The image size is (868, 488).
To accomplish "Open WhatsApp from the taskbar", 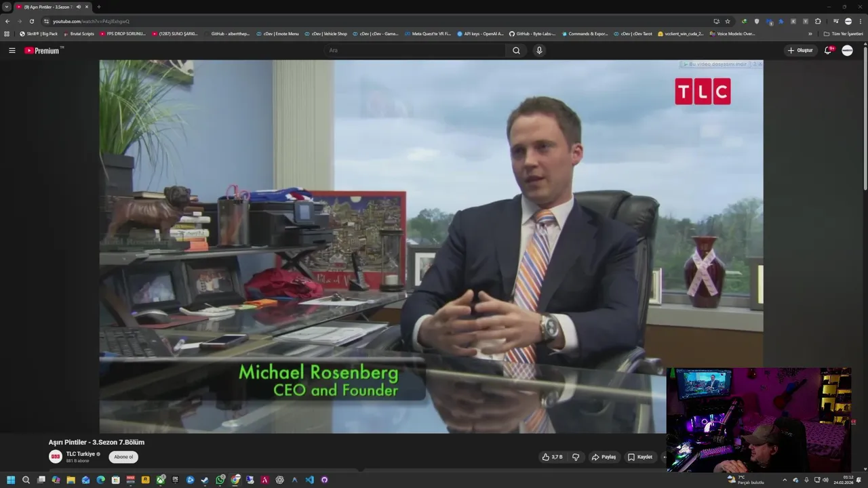I will (220, 480).
